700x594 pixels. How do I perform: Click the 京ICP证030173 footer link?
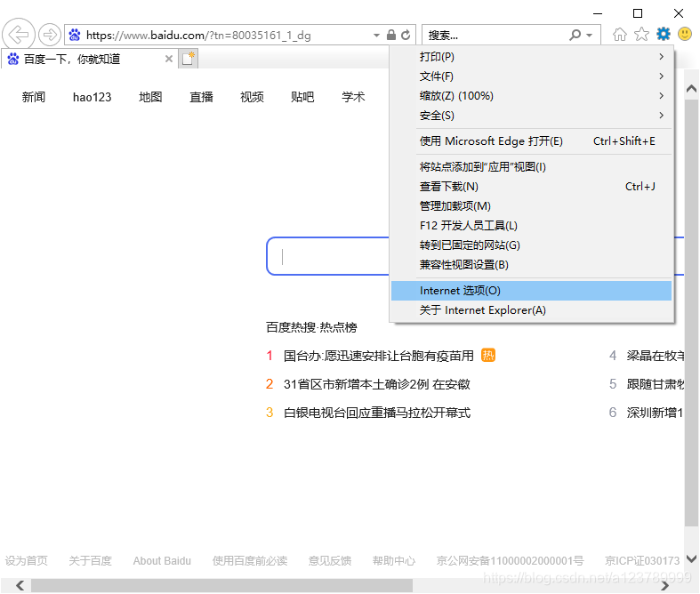coord(642,560)
